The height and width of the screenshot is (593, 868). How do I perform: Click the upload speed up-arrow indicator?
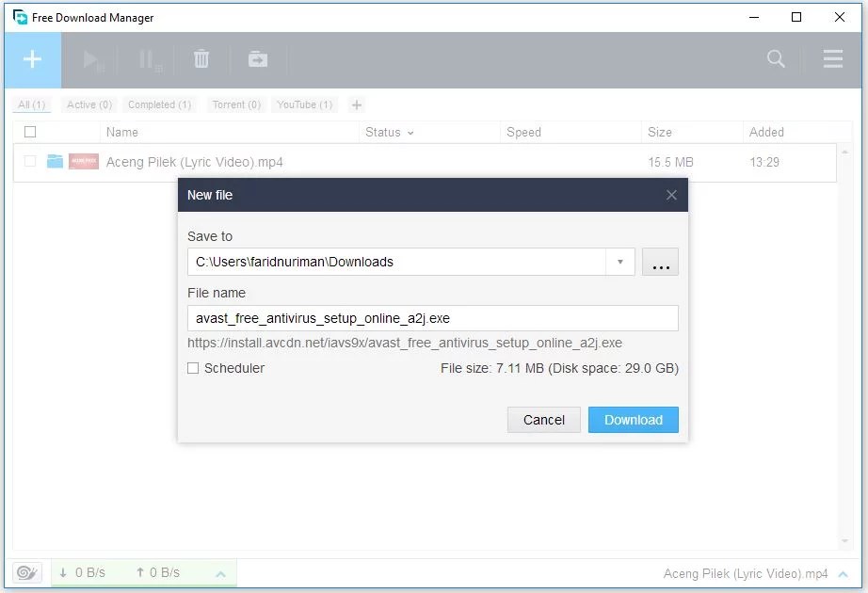click(140, 572)
